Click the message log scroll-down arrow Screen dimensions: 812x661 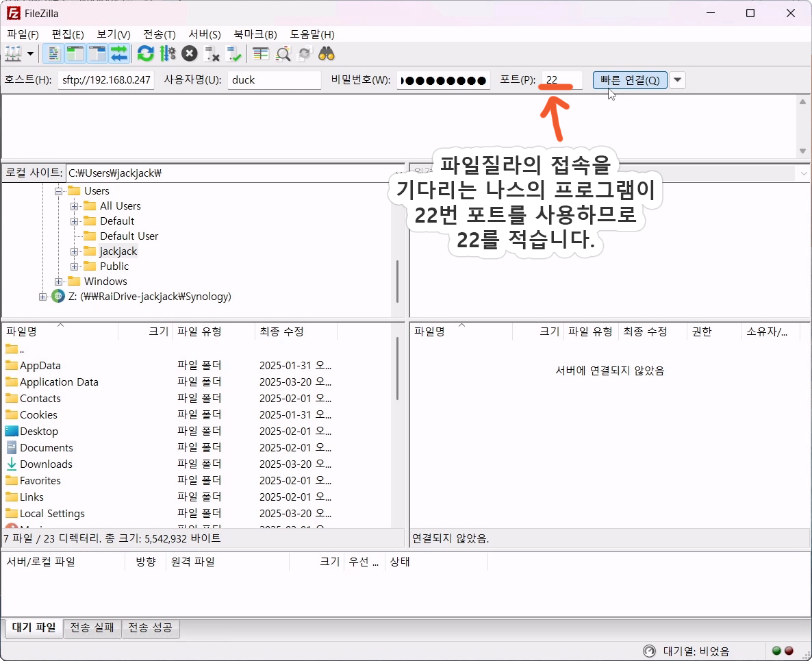pyautogui.click(x=802, y=151)
